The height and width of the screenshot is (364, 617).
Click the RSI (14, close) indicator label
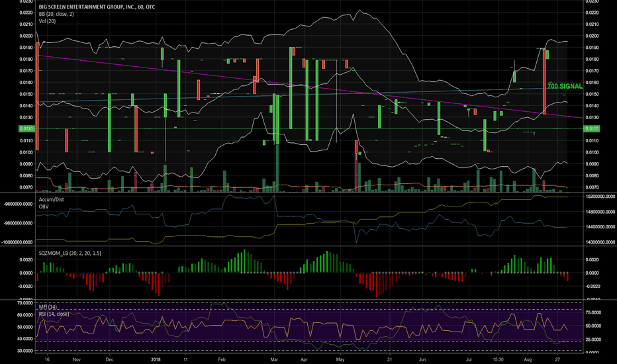tap(54, 314)
